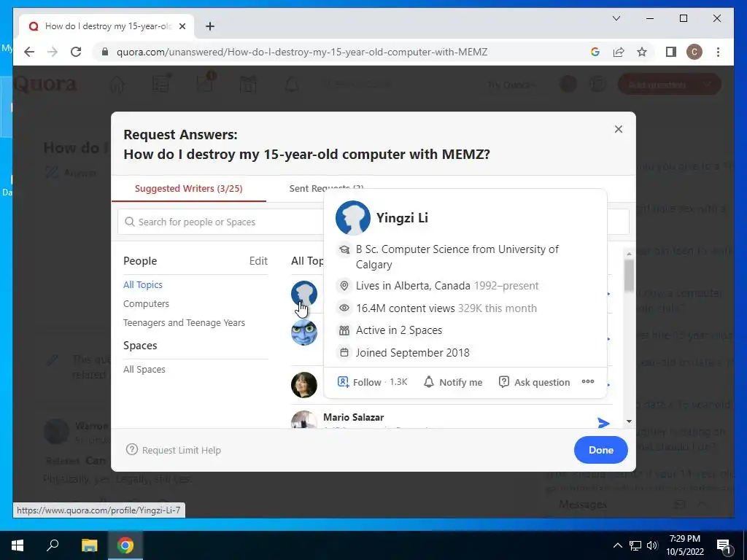Image resolution: width=747 pixels, height=560 pixels.
Task: Open Mario Salazar's profile name
Action: coord(354,417)
